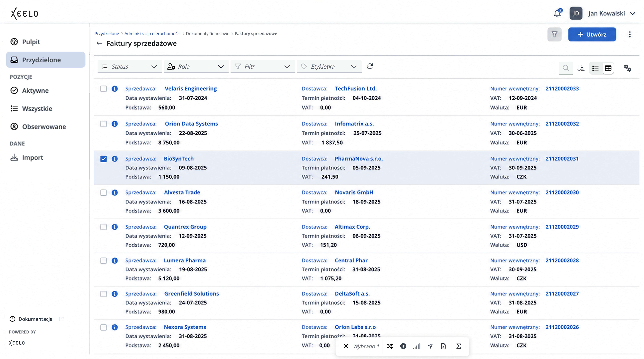Show info for the Orion Data Systems invoice
The height and width of the screenshot is (359, 644).
click(x=114, y=124)
